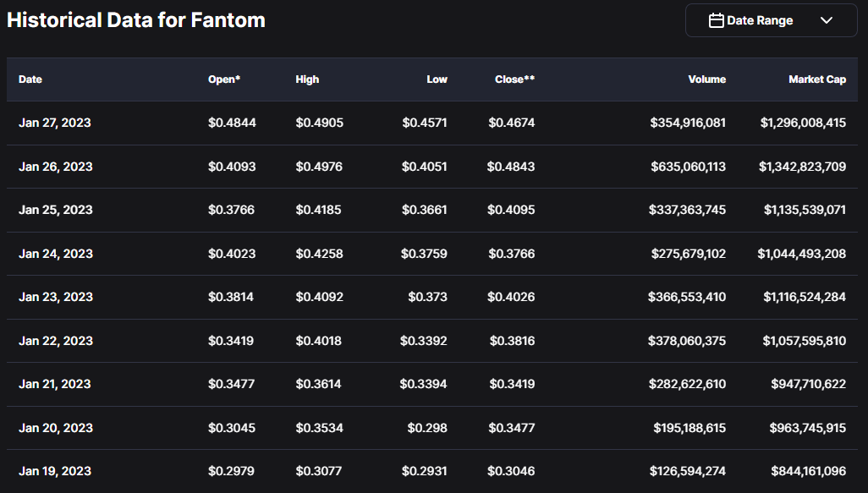The width and height of the screenshot is (868, 493).
Task: Click Jan 25, 2023 market cap value
Action: 805,210
